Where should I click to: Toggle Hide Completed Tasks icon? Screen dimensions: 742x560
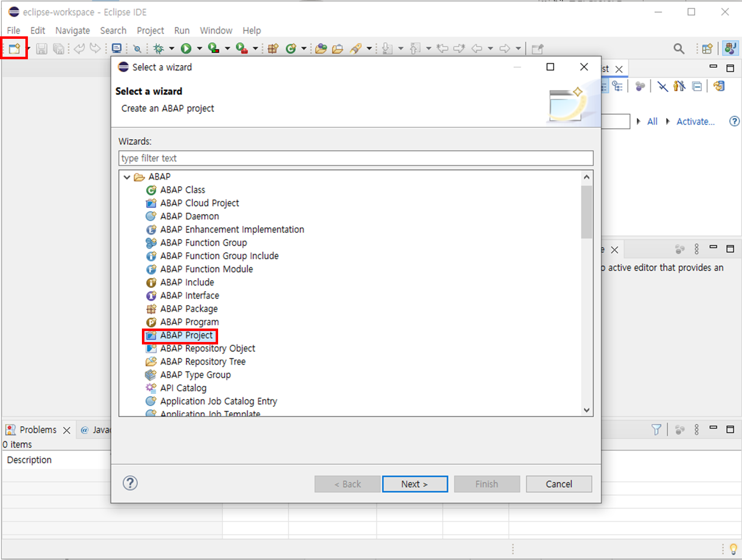(662, 86)
